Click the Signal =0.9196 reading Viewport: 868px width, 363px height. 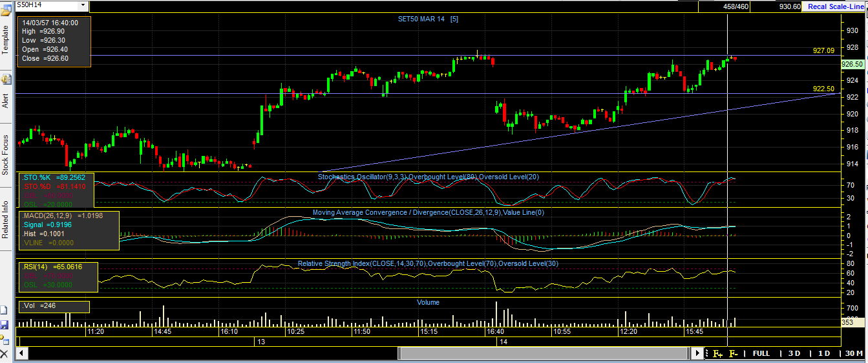coord(48,225)
